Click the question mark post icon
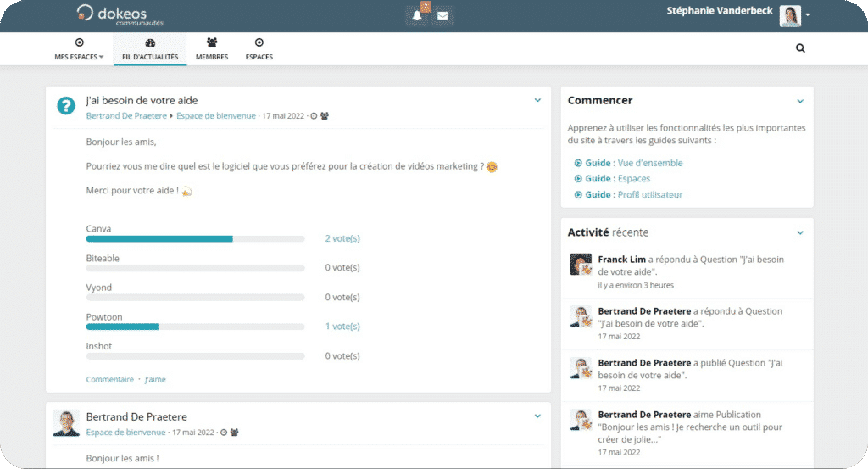This screenshot has width=868, height=469. [66, 106]
